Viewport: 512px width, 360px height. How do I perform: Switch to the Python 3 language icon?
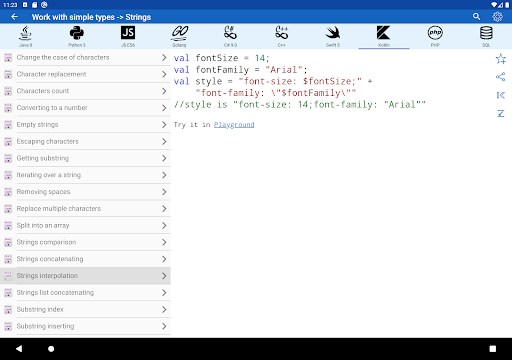77,33
